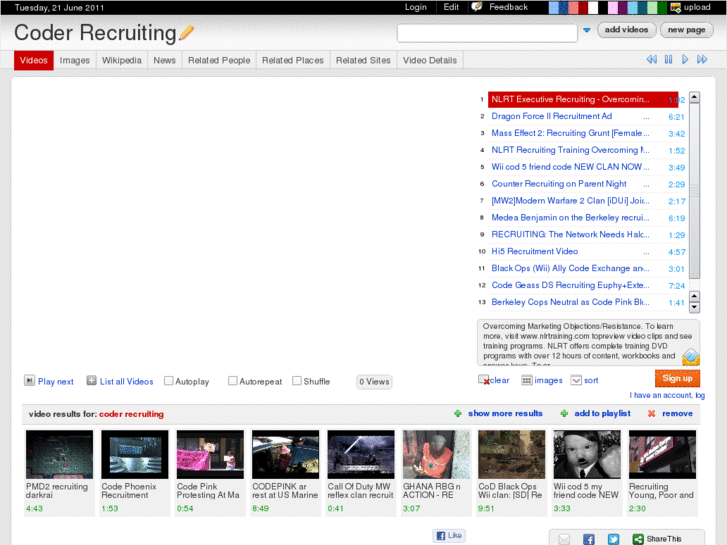Screen dimensions: 727x545
Task: Click the pencil icon beside Coder Recruiting title
Action: click(186, 33)
